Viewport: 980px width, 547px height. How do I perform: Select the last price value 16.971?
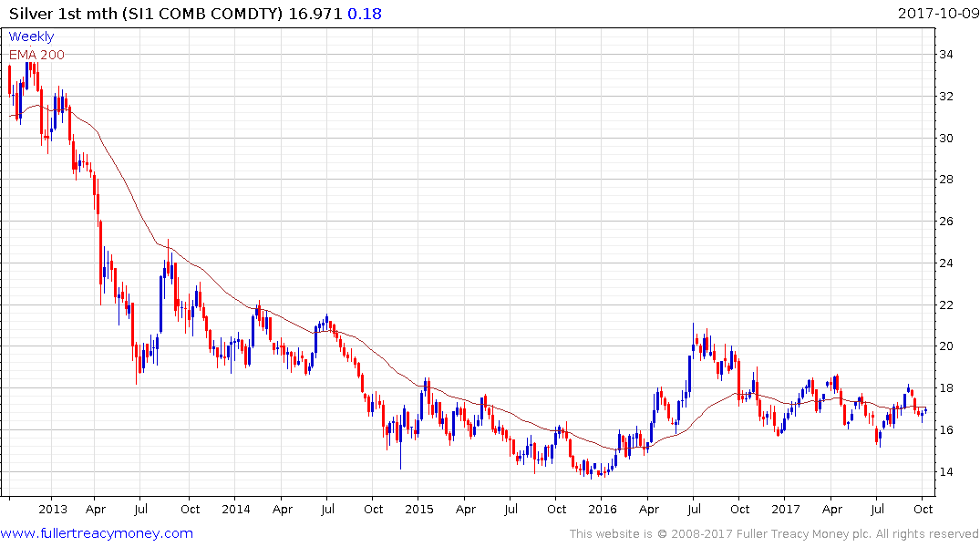(315, 14)
